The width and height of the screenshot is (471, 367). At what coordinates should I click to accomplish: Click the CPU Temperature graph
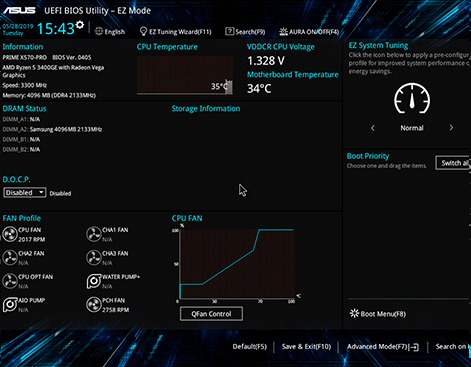[x=185, y=75]
